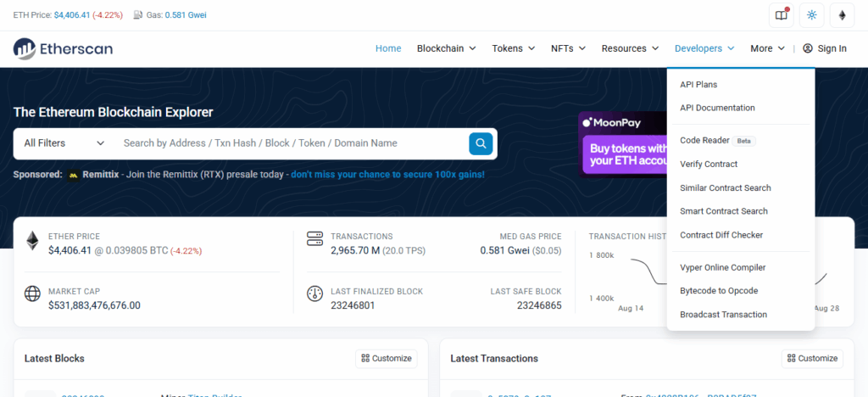Click the med gas price 0.581 Gwei value
Screen dimensions: 868x397
click(505, 251)
